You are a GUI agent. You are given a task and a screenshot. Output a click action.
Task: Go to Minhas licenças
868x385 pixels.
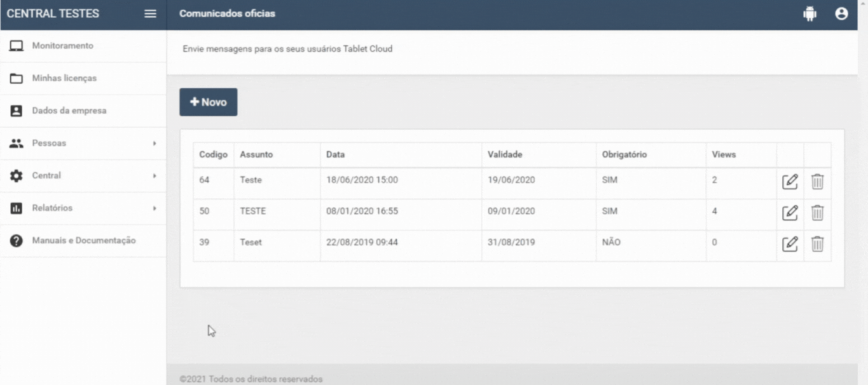[x=64, y=78]
